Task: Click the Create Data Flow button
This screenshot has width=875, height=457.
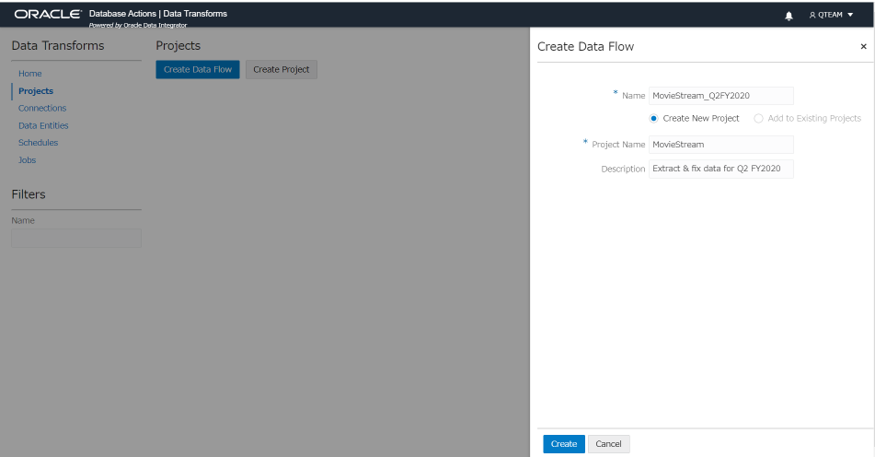Action: 197,69
